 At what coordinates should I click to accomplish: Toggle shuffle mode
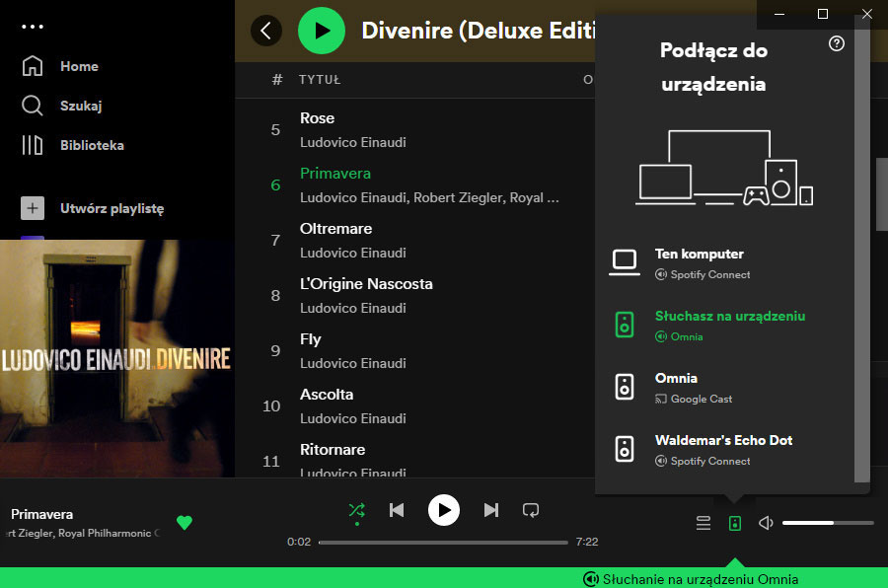click(357, 510)
